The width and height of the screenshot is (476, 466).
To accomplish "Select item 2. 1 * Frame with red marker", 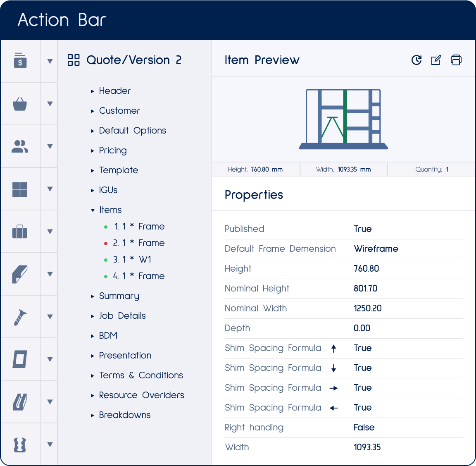I will (x=139, y=243).
